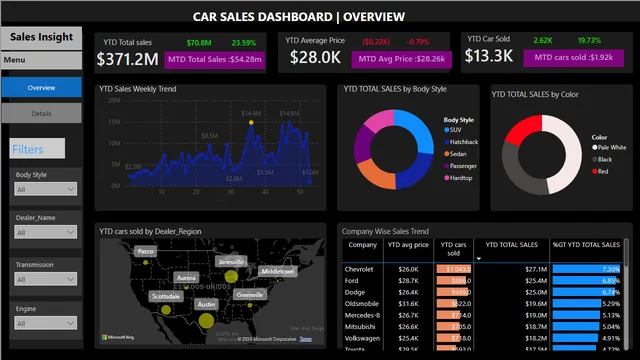Select Sedan legend marker
This screenshot has width=640, height=360.
447,154
